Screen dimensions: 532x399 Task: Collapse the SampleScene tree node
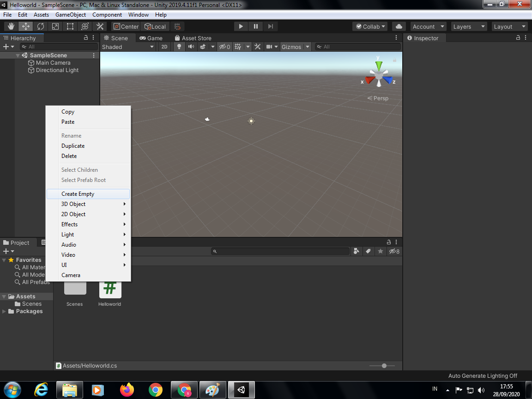(18, 55)
